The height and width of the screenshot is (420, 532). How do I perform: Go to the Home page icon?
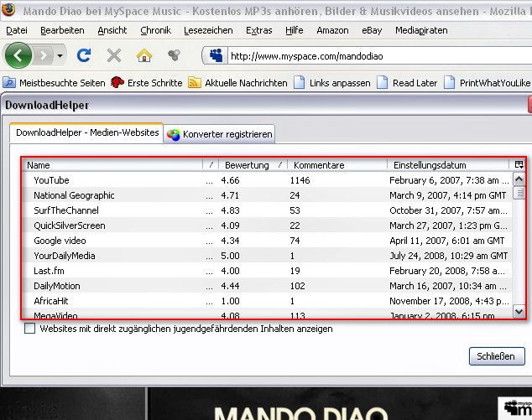[144, 55]
